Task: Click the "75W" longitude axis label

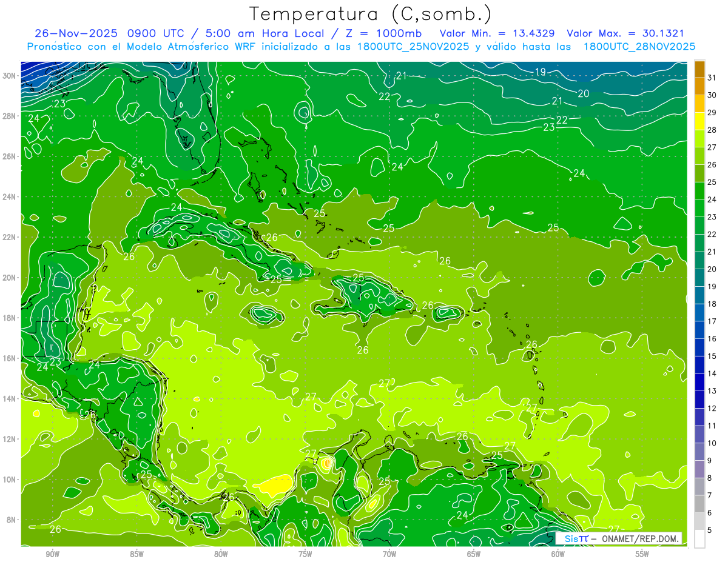Action: [305, 554]
